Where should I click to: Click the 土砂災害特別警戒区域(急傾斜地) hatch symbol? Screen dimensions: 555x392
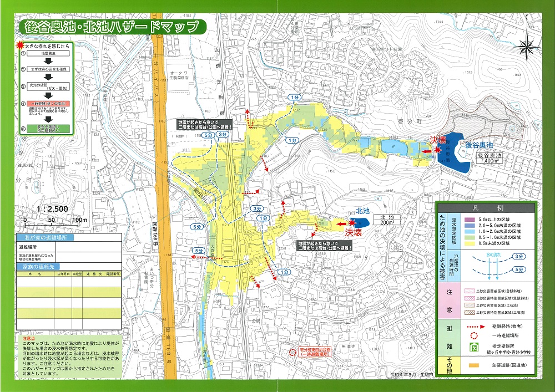click(470, 298)
